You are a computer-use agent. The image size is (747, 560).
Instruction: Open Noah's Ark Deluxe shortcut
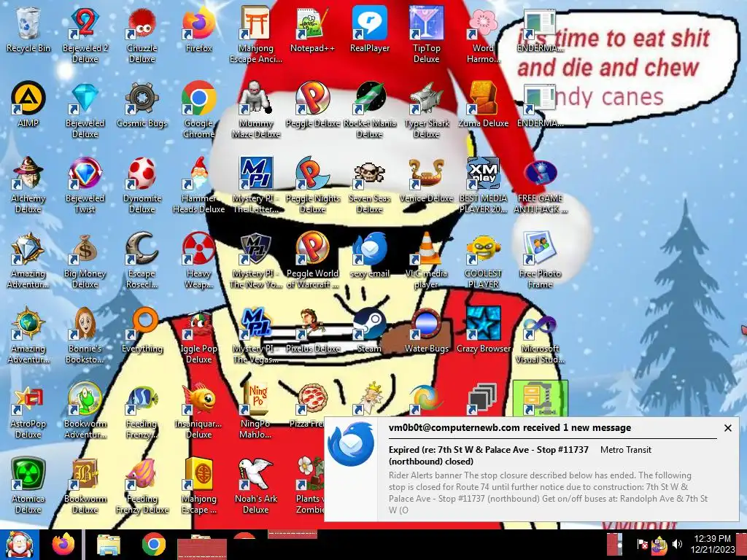tap(256, 486)
